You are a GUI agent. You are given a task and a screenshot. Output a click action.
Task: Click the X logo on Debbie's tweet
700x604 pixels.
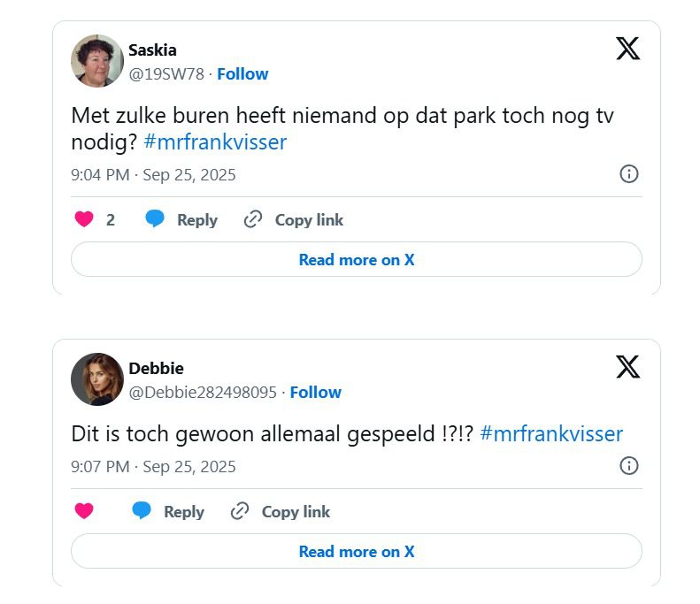pyautogui.click(x=627, y=366)
